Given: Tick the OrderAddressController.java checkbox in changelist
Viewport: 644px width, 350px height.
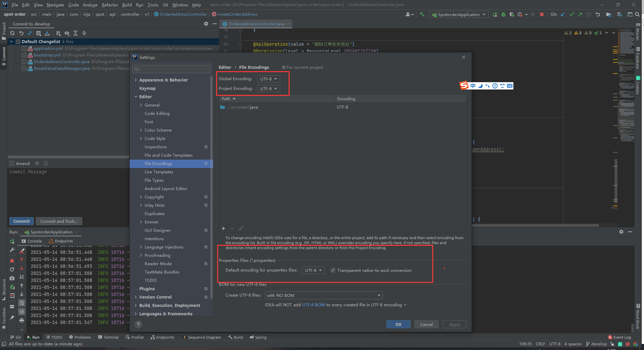Looking at the screenshot, I should coord(24,62).
